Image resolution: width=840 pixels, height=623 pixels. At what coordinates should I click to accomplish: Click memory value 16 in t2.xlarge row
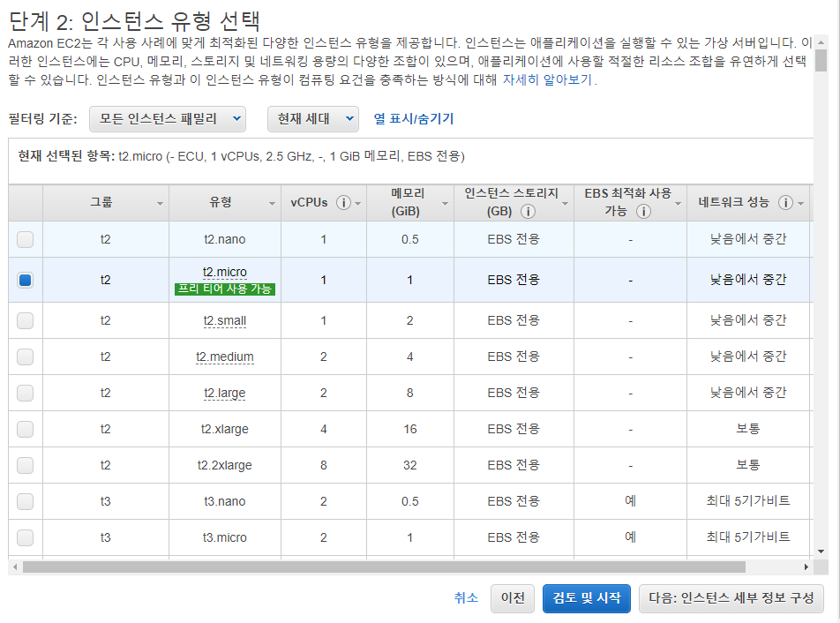click(x=409, y=429)
